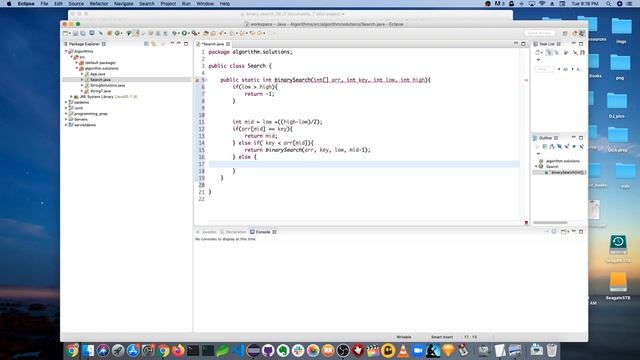Open VLC cone icon in the Dock
The image size is (640, 360).
[403, 351]
